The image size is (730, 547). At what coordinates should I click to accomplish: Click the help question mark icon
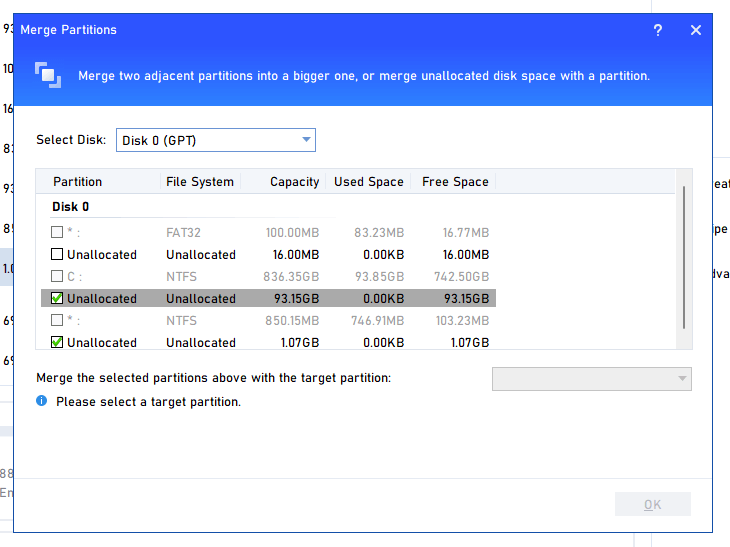point(658,30)
